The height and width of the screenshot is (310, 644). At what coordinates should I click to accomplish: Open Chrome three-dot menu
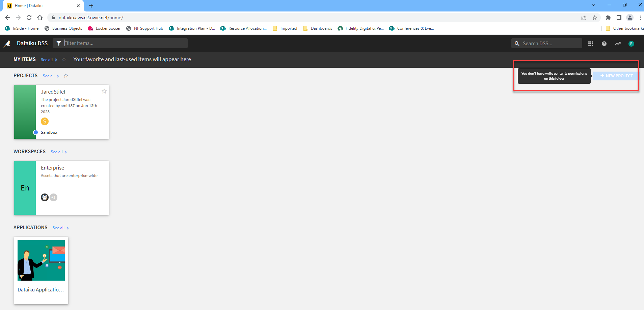click(641, 18)
